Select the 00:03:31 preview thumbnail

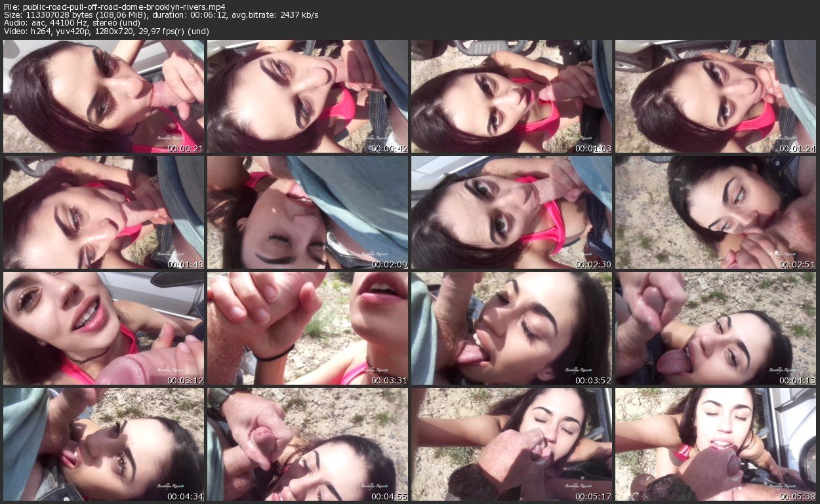point(308,328)
